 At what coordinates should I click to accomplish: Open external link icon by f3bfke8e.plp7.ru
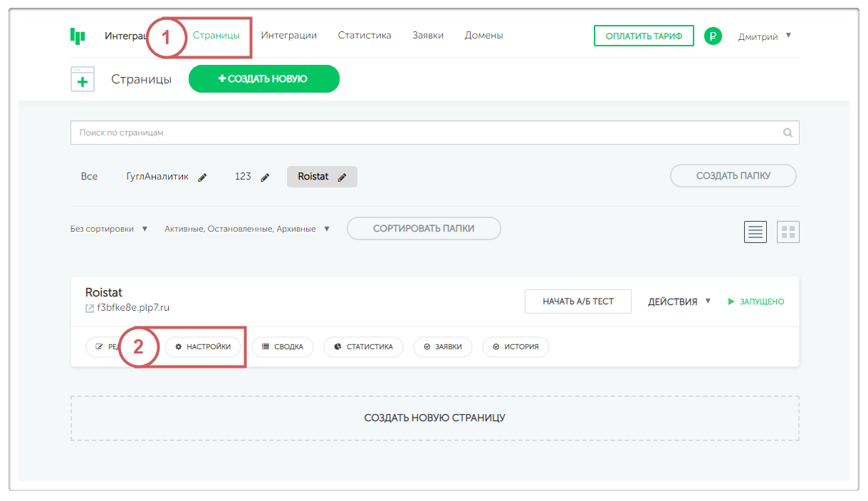(90, 309)
